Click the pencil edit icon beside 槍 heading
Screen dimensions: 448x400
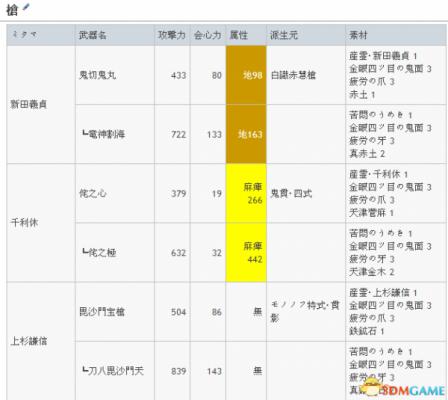(26, 7)
